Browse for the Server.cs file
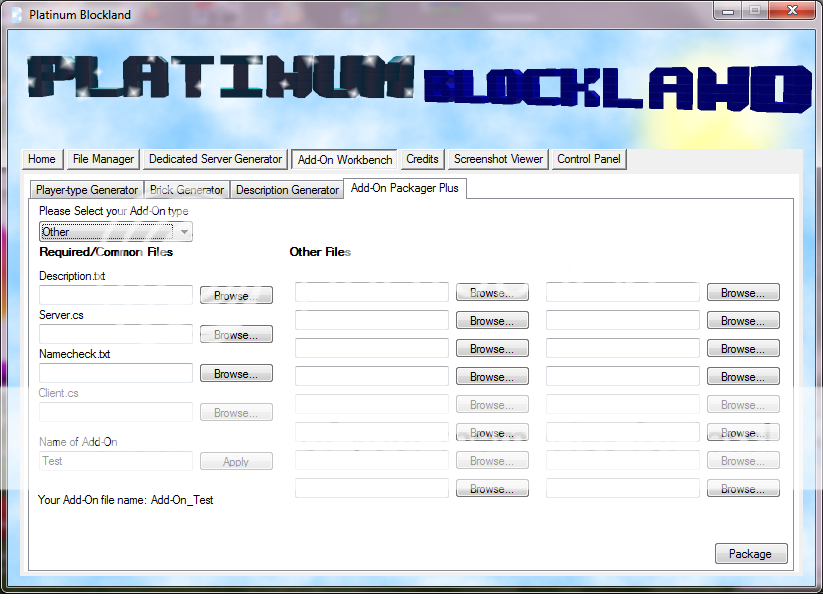 tap(236, 335)
